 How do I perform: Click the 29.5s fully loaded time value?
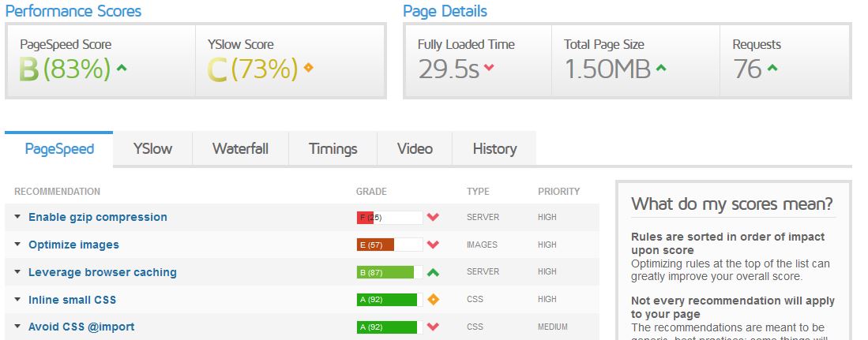point(449,69)
